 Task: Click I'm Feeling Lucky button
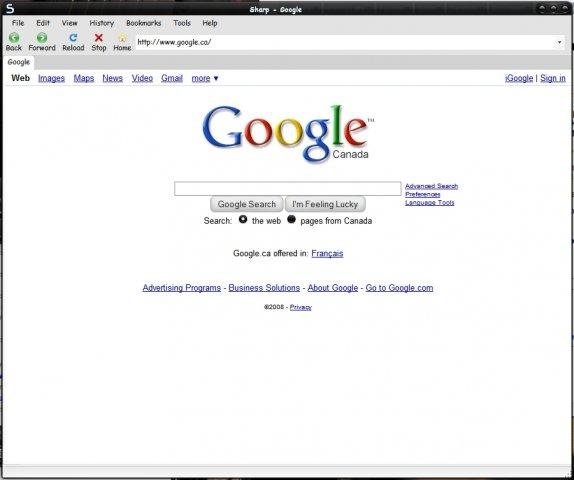325,204
